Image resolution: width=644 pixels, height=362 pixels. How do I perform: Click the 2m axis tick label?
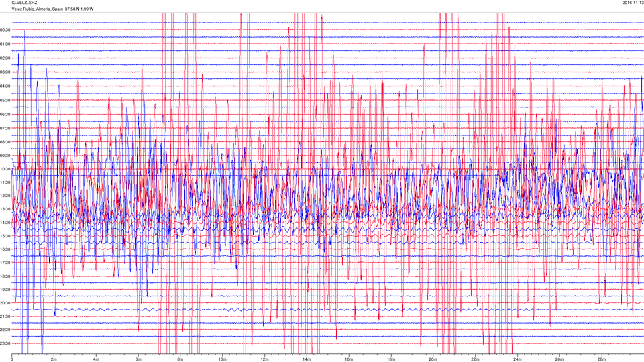(54, 359)
